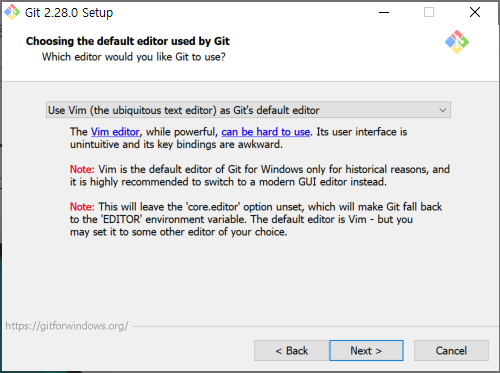Click the https://gitforwindows.org/ footer text
Viewport: 500px width, 373px height.
coord(67,326)
